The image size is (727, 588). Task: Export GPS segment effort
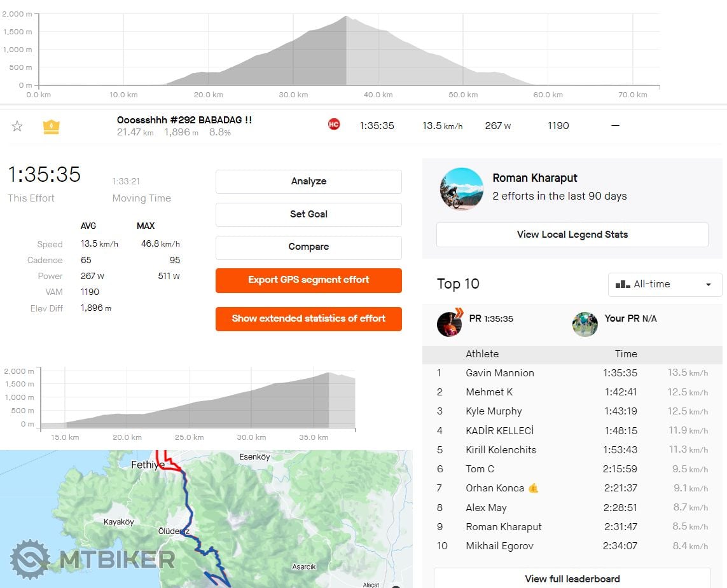click(x=308, y=280)
